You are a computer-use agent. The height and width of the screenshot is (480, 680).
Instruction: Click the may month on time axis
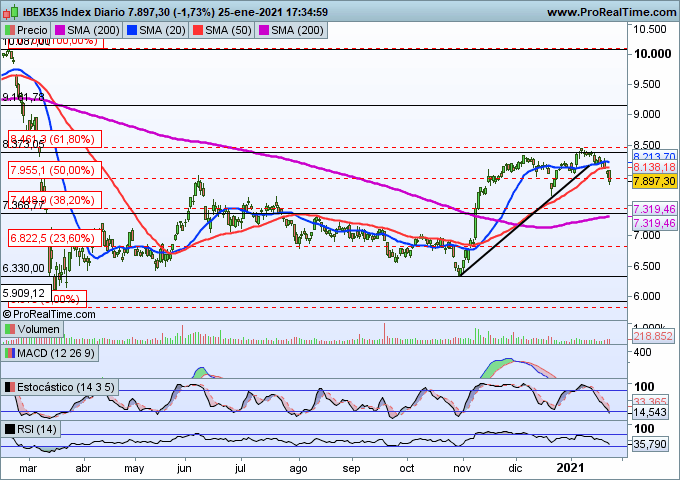pyautogui.click(x=134, y=469)
